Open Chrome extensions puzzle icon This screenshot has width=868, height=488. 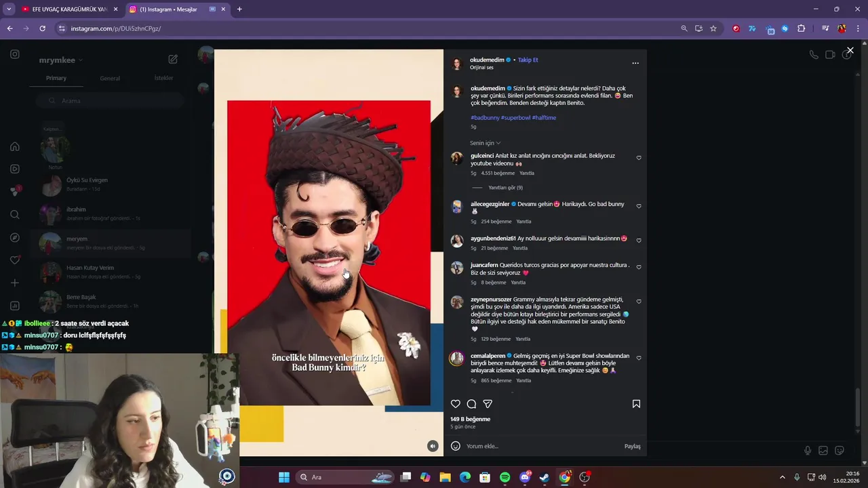[802, 28]
